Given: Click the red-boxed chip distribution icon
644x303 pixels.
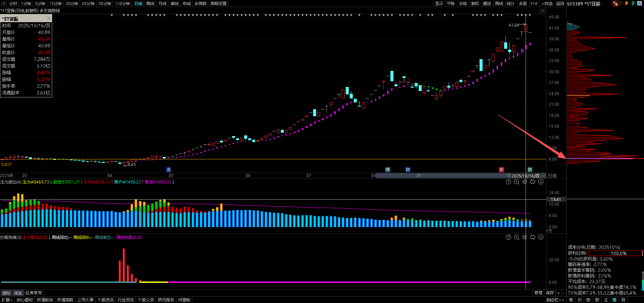Looking at the screenshot, I should click(x=615, y=3).
